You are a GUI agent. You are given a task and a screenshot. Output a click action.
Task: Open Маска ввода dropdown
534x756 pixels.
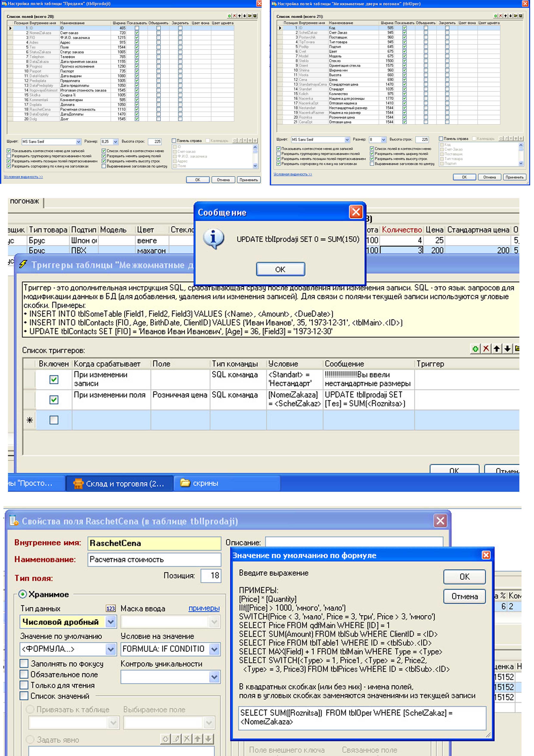(x=214, y=622)
